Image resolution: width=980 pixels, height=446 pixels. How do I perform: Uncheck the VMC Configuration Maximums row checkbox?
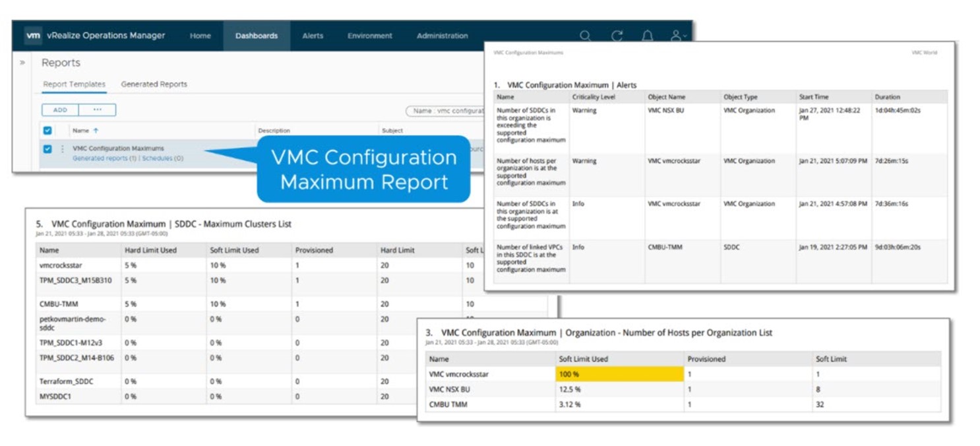(x=47, y=149)
